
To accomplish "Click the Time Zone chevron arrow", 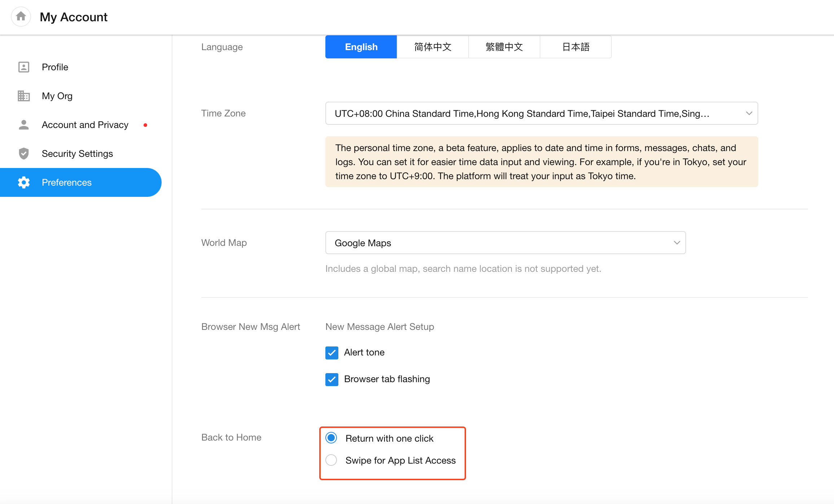I will 749,113.
